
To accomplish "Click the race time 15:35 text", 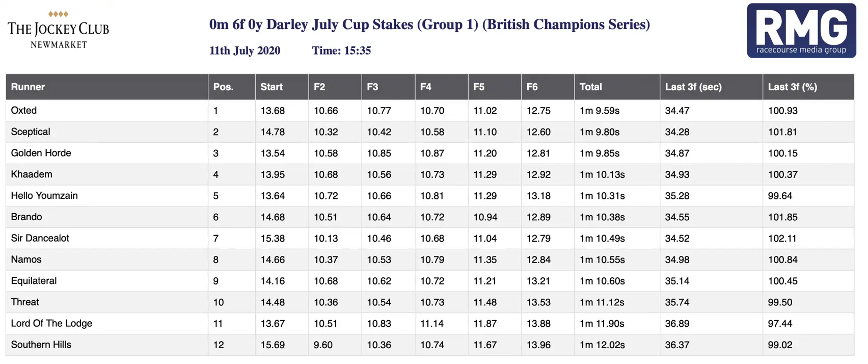I will [x=341, y=50].
